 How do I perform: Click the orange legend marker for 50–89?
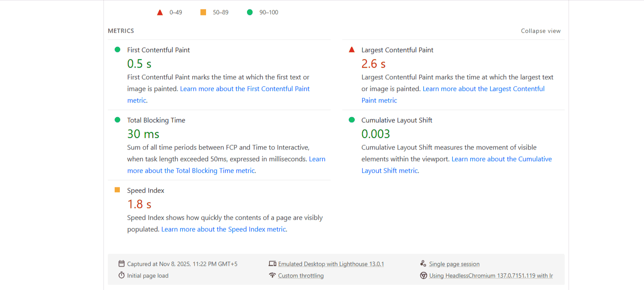(203, 12)
